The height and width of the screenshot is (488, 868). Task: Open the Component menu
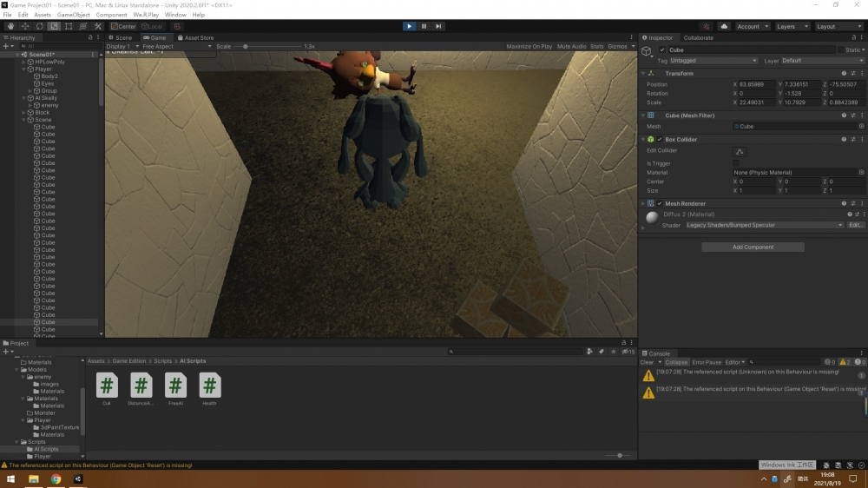click(x=111, y=15)
